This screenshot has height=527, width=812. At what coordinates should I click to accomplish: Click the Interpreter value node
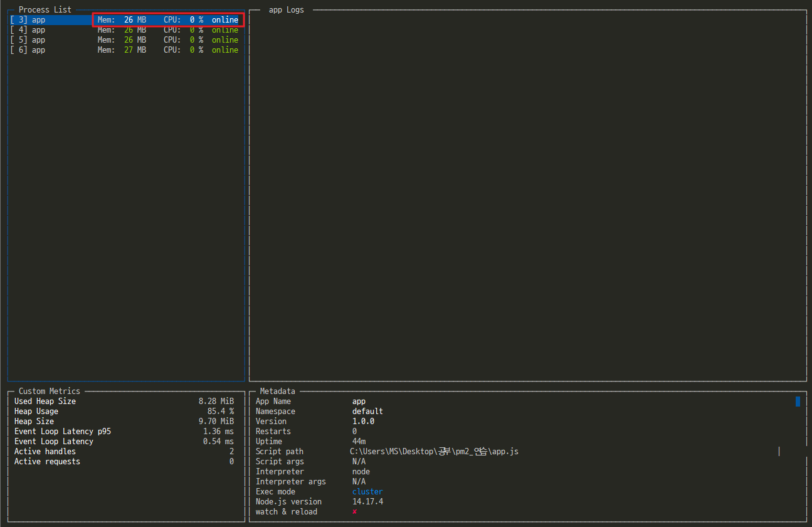[x=361, y=472]
